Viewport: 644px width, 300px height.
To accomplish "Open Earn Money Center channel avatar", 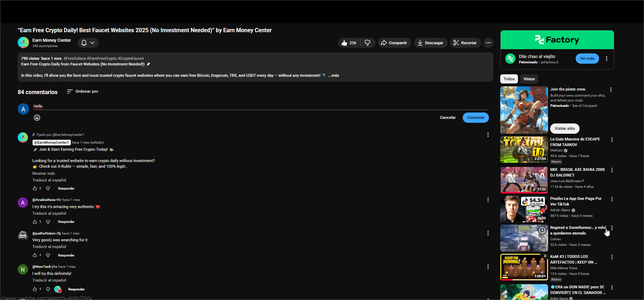I will tap(23, 42).
